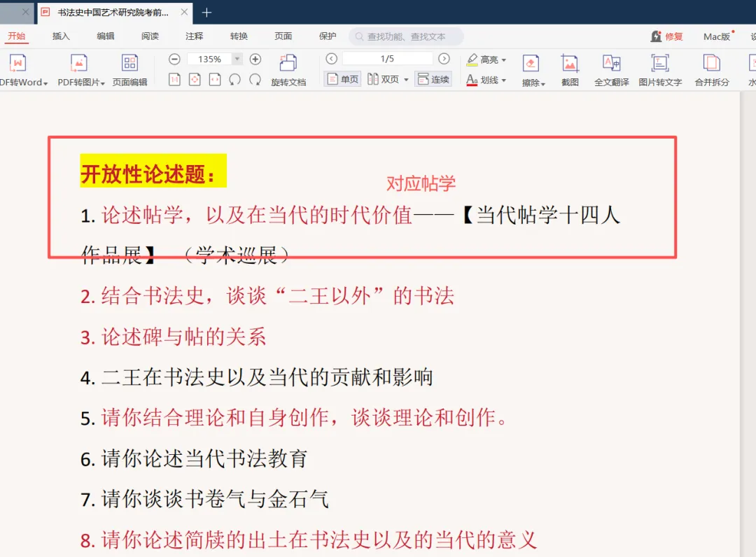
Task: Click line 2 结合书法史 text
Action: [267, 296]
